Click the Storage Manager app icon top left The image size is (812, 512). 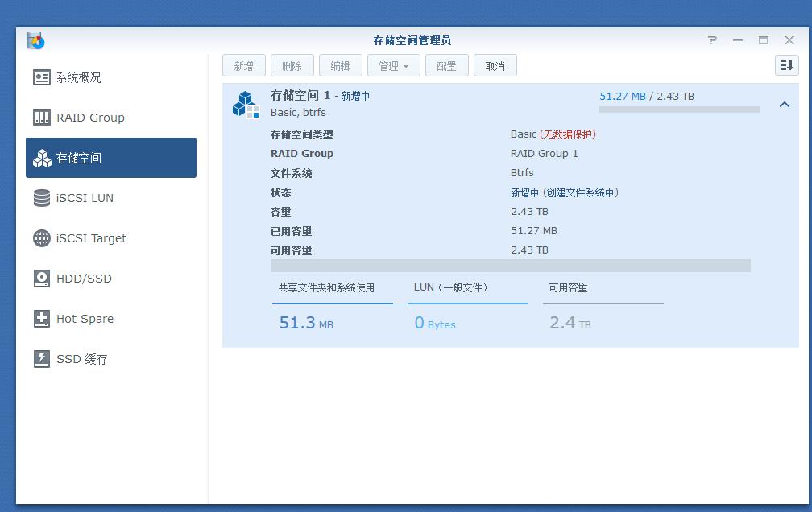[x=35, y=40]
